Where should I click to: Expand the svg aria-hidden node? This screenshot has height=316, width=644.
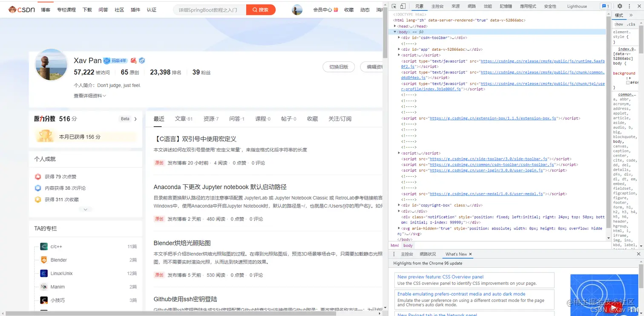399,229
